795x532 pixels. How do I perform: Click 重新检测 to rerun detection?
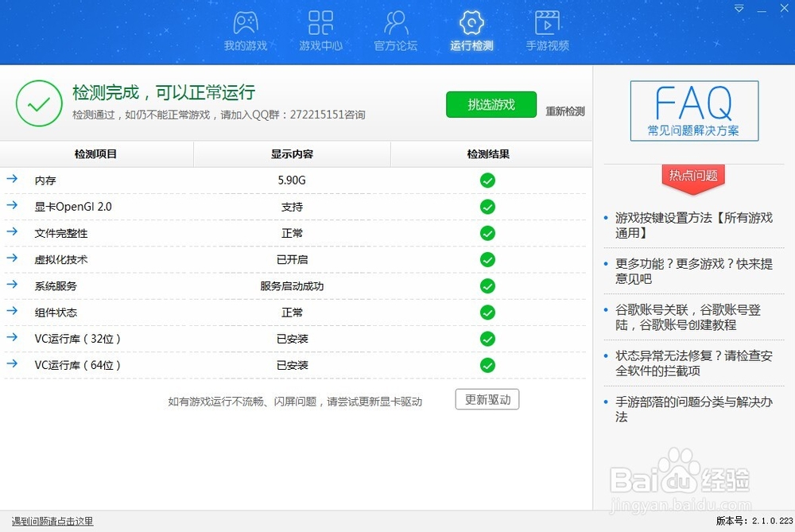(x=564, y=111)
